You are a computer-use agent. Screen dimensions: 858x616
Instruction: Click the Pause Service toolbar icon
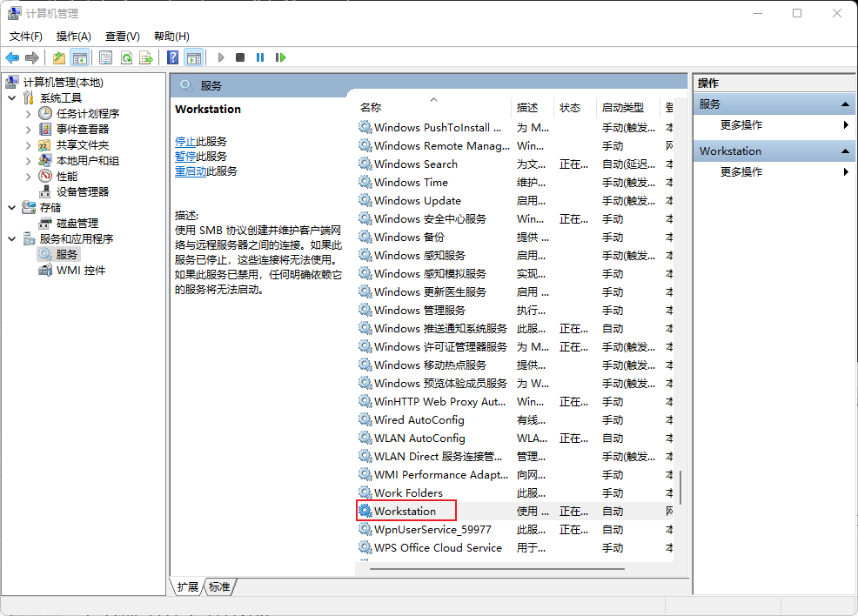click(x=260, y=57)
